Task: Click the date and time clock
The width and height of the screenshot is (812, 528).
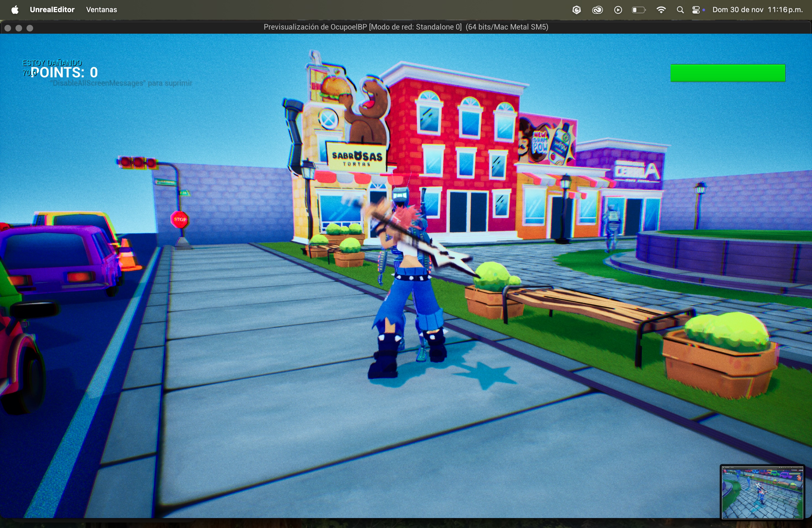Action: (x=757, y=10)
